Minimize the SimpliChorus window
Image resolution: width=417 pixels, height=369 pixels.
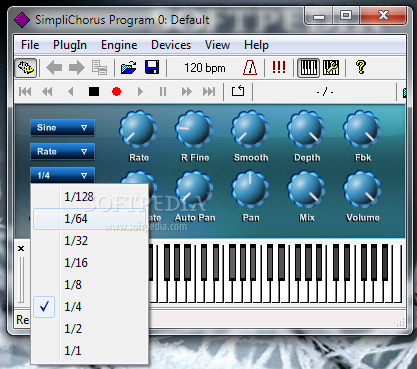(319, 16)
